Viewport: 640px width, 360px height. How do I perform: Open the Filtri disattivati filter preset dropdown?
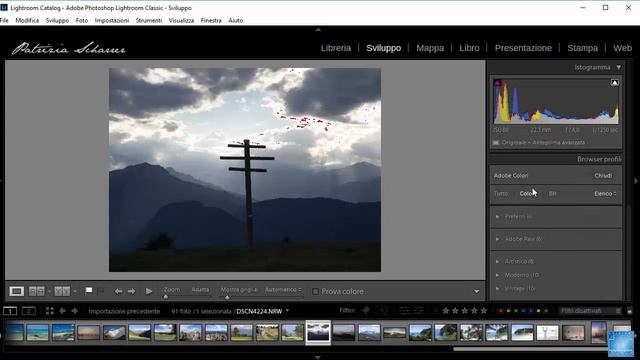pyautogui.click(x=590, y=311)
